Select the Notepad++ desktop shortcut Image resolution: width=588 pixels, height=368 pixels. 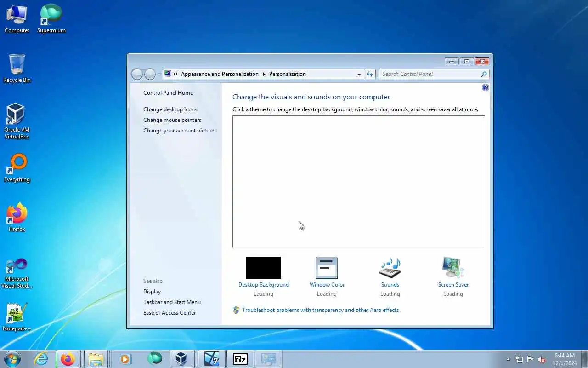pos(17,317)
